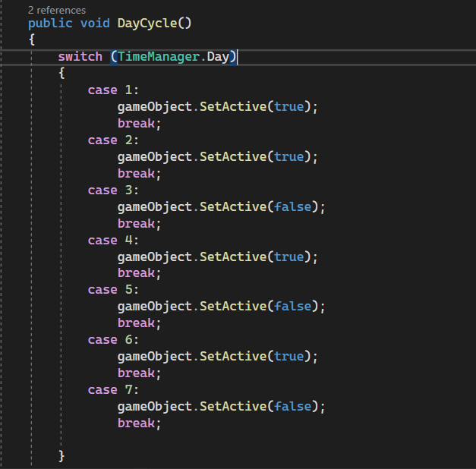476x469 pixels.
Task: Click 'false' in case 7 SetActive call
Action: 293,407
